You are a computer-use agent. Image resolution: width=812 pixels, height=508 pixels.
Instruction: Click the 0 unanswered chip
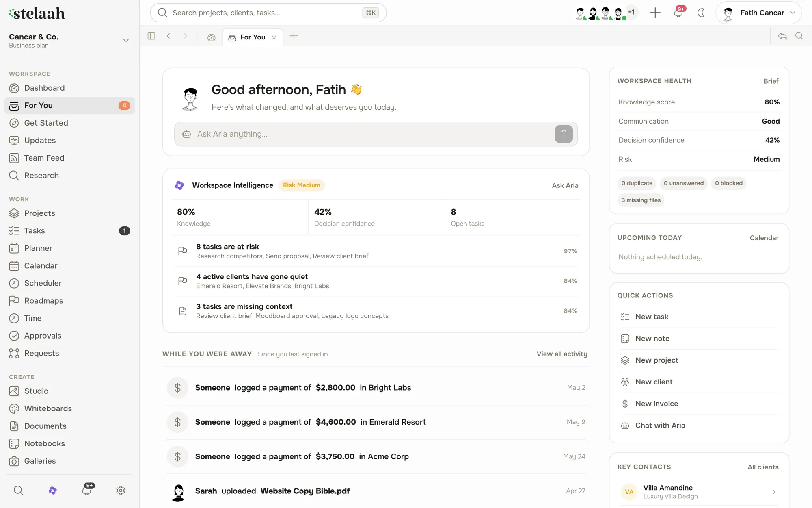tap(684, 183)
